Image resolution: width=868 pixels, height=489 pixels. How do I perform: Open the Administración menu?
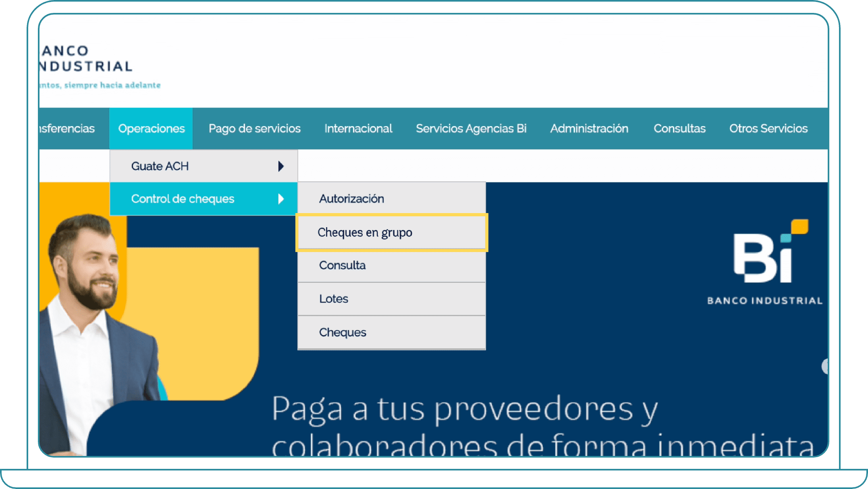pyautogui.click(x=589, y=128)
